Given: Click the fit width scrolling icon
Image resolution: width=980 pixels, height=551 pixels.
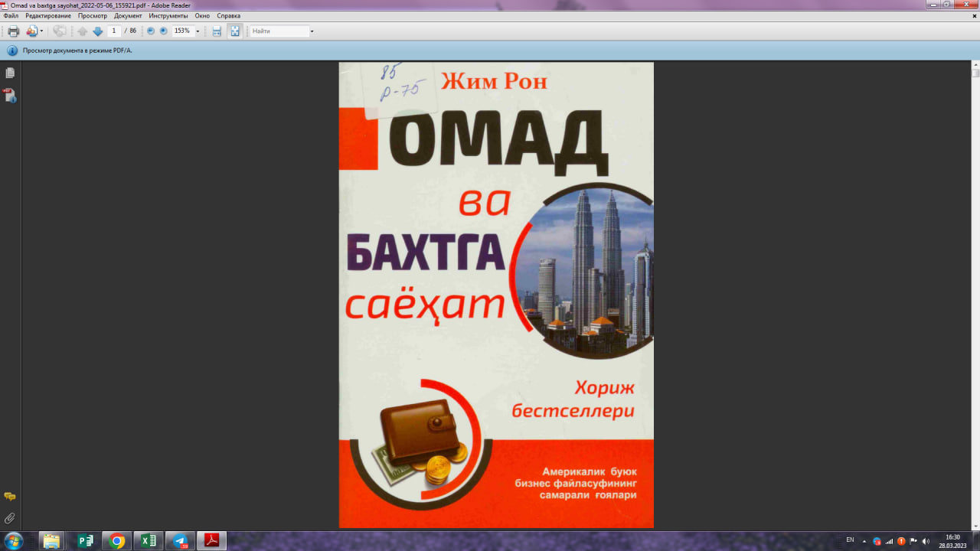Looking at the screenshot, I should click(217, 31).
